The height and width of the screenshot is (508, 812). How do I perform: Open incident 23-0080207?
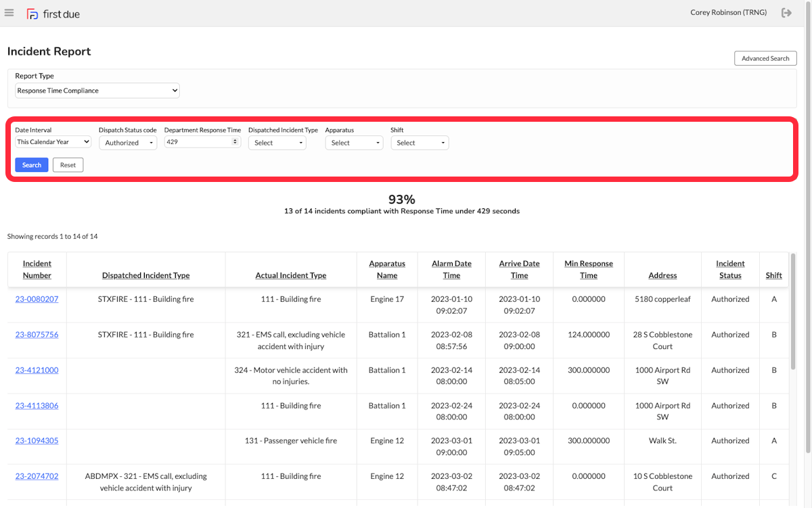click(x=37, y=299)
